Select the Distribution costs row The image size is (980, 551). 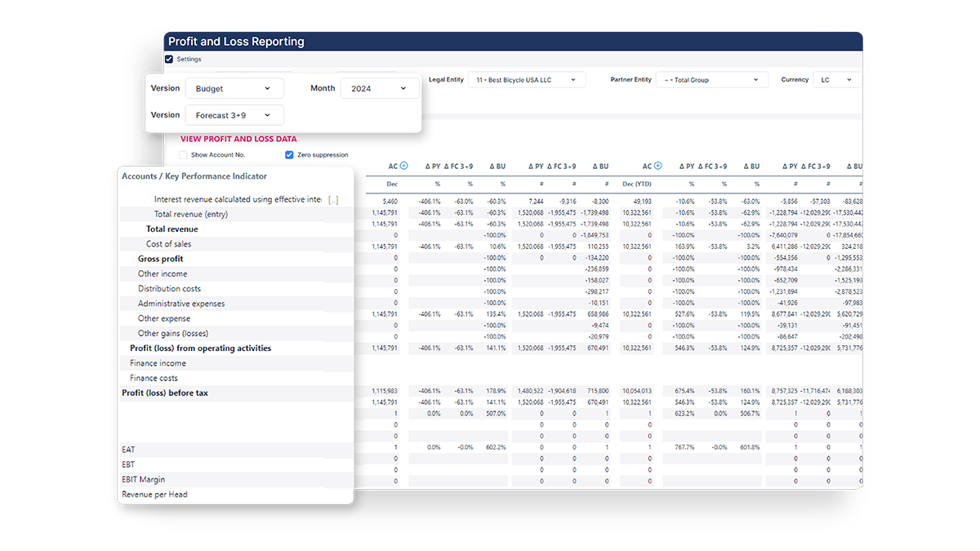click(x=236, y=289)
